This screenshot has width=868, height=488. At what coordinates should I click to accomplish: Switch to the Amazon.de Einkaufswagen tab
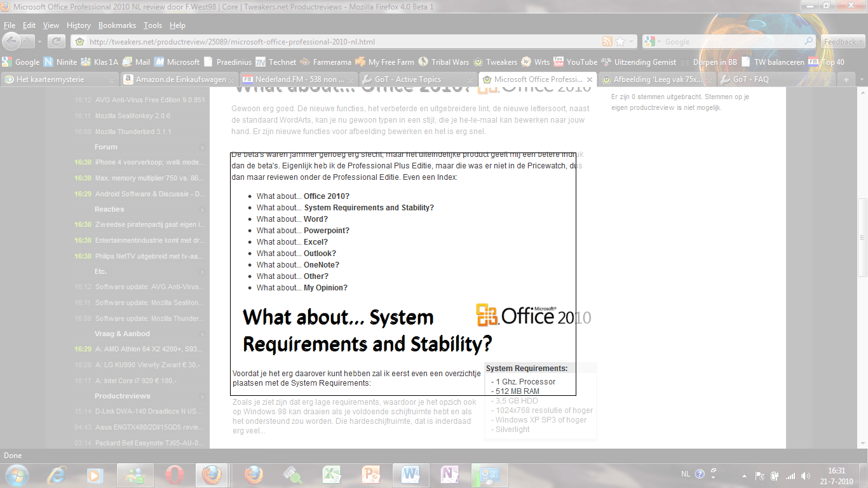179,79
